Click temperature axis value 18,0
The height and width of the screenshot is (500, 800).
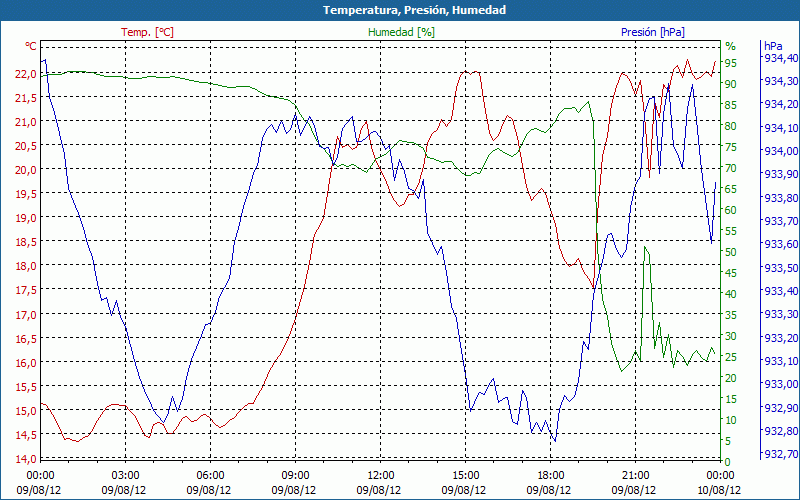coord(26,266)
